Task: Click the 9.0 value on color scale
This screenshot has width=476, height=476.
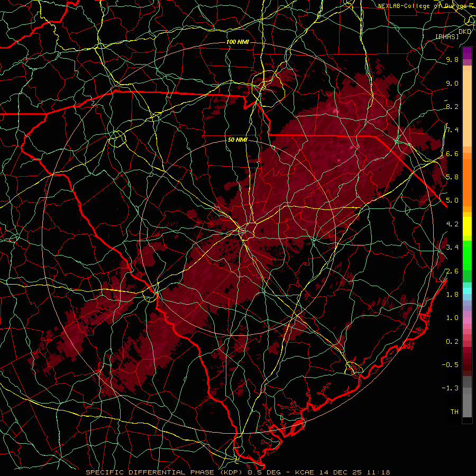Action: pyautogui.click(x=452, y=83)
